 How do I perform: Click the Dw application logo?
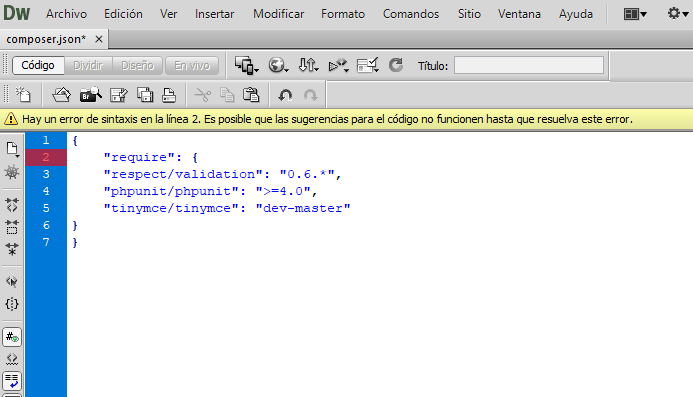(17, 13)
